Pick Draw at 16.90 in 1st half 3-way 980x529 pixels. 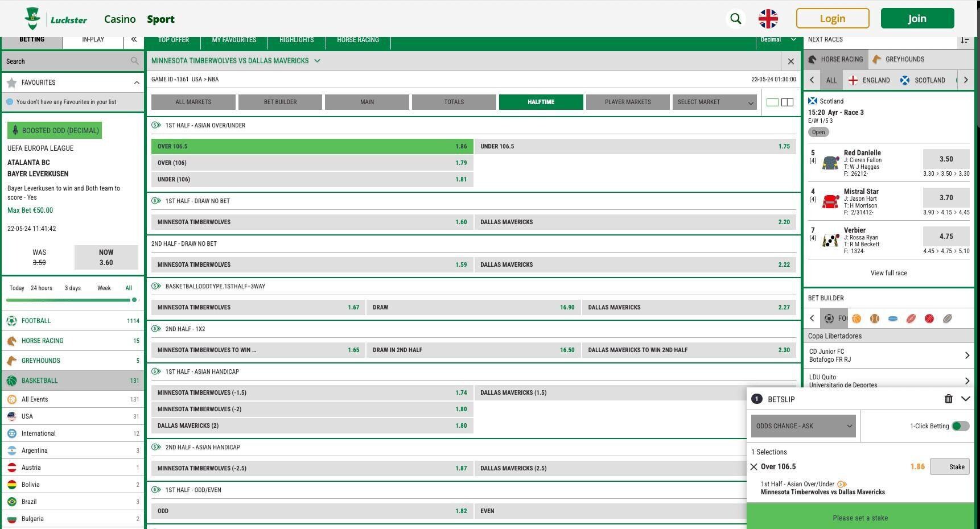(473, 307)
